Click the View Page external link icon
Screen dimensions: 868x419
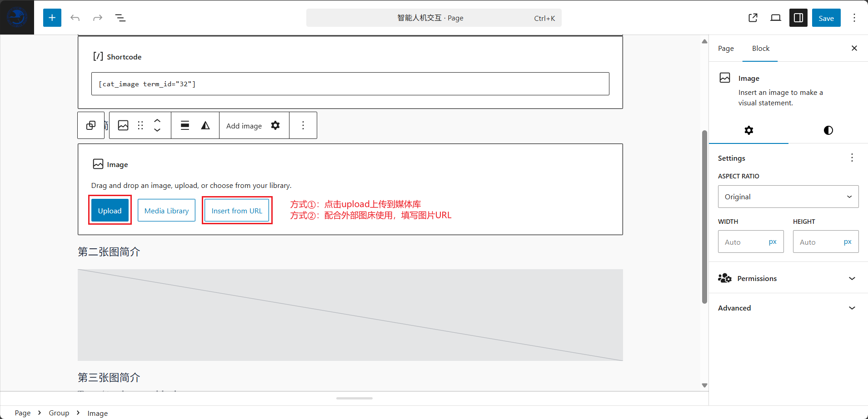[x=753, y=18]
